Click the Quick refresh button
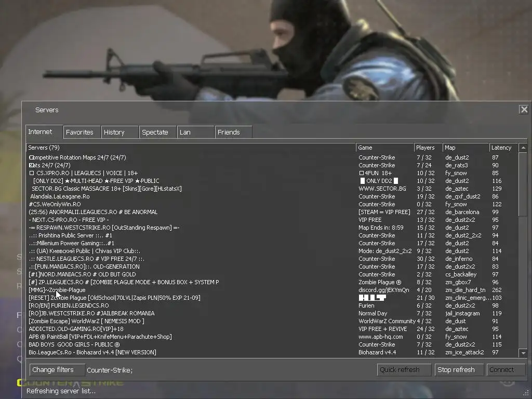Screen dimensions: 532x399 point(404,370)
